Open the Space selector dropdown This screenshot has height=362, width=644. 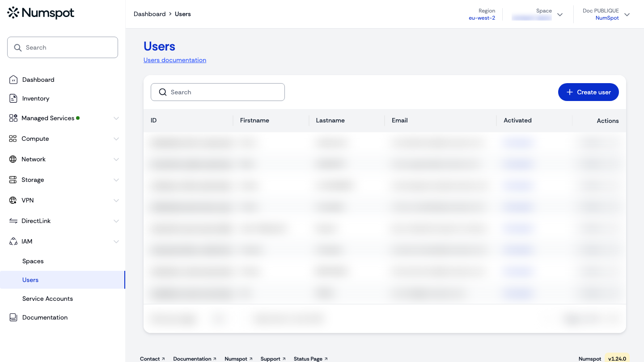click(560, 15)
